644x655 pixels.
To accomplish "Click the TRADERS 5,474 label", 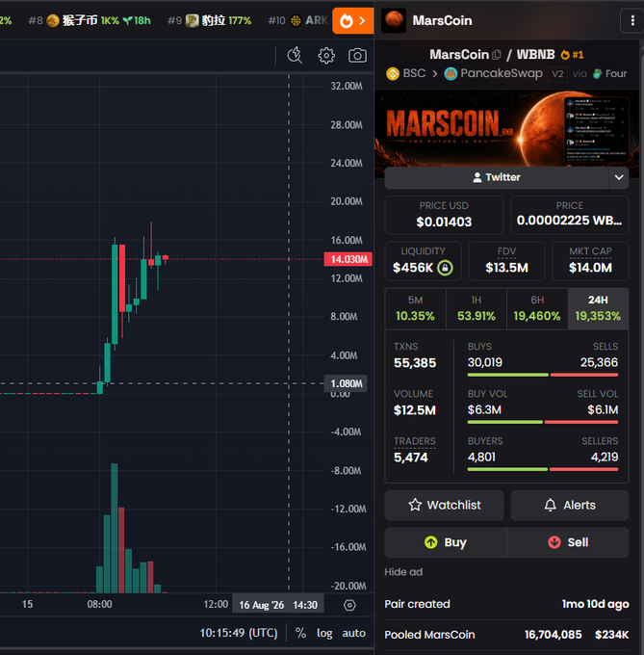I will coord(415,441).
